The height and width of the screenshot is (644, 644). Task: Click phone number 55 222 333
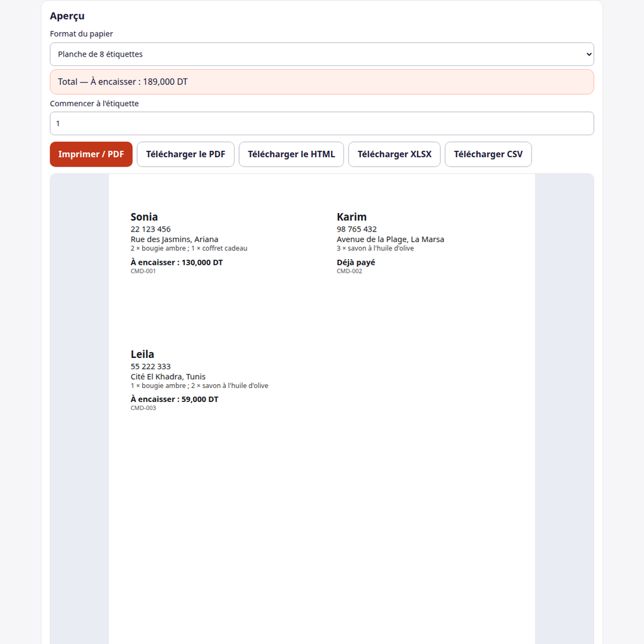(151, 367)
